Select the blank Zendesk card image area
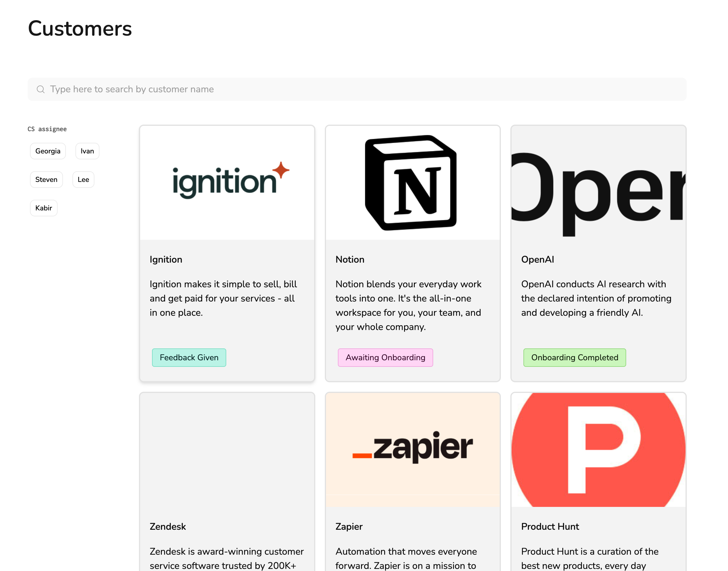 click(227, 450)
